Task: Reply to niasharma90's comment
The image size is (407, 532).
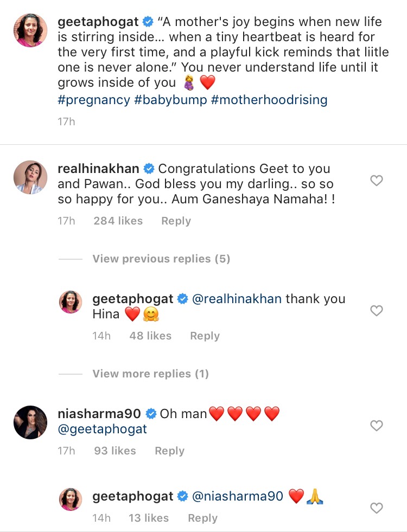Action: click(169, 451)
